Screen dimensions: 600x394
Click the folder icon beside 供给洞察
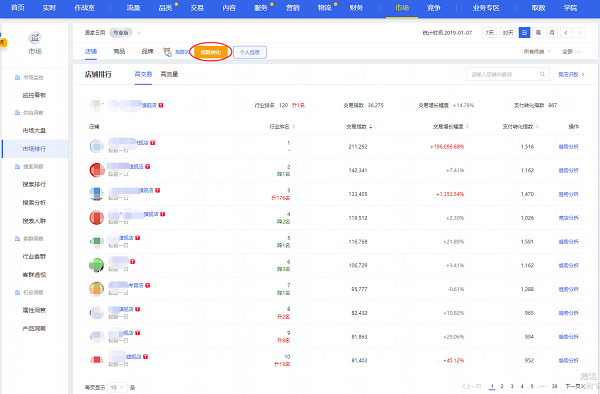(x=17, y=112)
